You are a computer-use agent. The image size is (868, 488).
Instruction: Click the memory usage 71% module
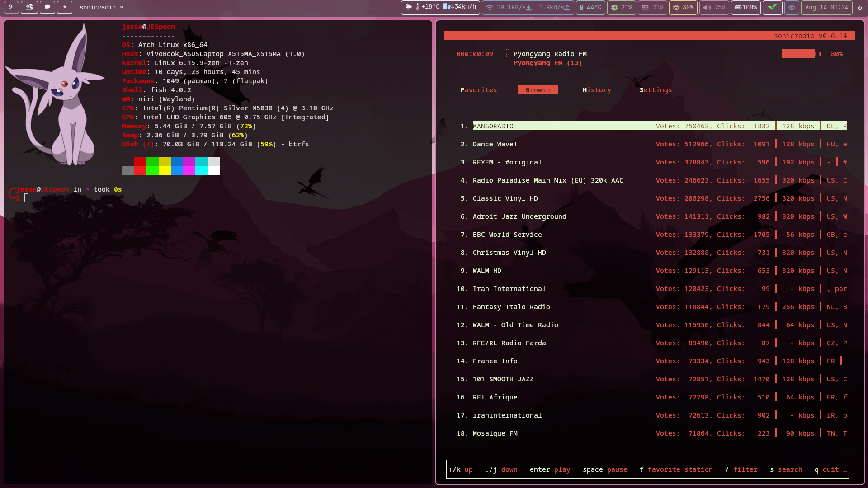[652, 7]
